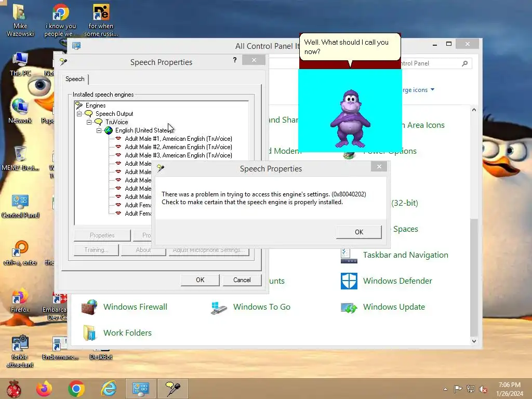Select 'for when some russi...' desktop shortcut
This screenshot has width=532, height=399.
point(101,20)
